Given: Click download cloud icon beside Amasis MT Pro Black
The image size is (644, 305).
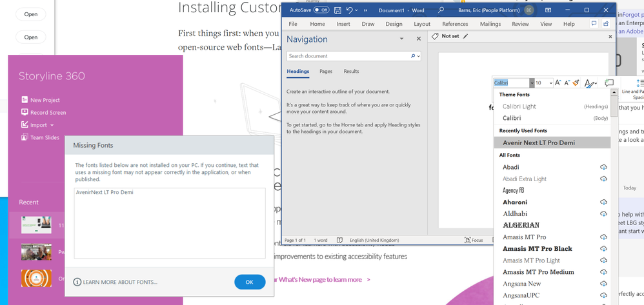Looking at the screenshot, I should pos(603,248).
